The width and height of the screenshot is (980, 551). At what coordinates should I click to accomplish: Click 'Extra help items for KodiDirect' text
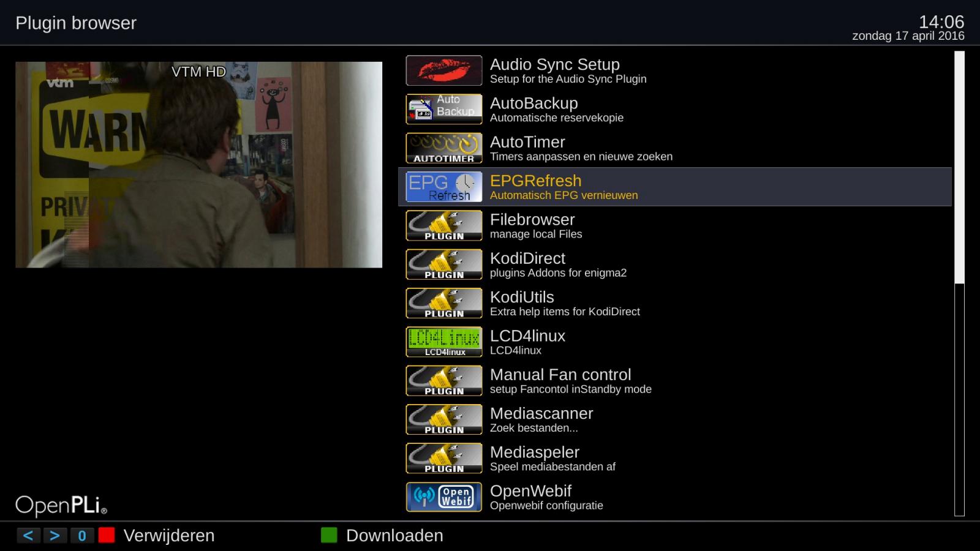[x=565, y=312]
